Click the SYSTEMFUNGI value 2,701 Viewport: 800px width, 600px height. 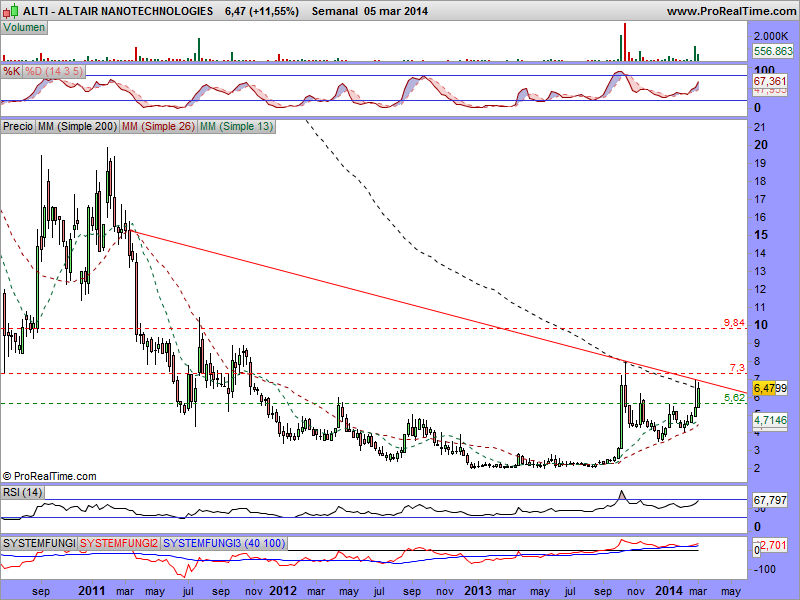(773, 545)
